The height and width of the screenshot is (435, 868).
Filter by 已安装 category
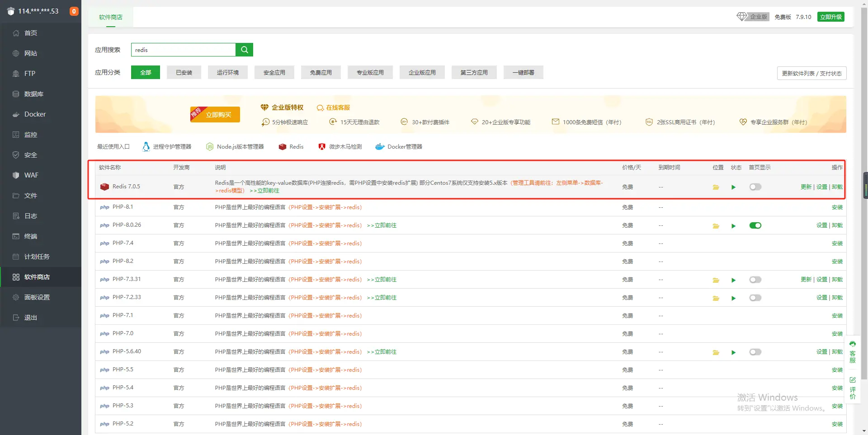(x=184, y=72)
